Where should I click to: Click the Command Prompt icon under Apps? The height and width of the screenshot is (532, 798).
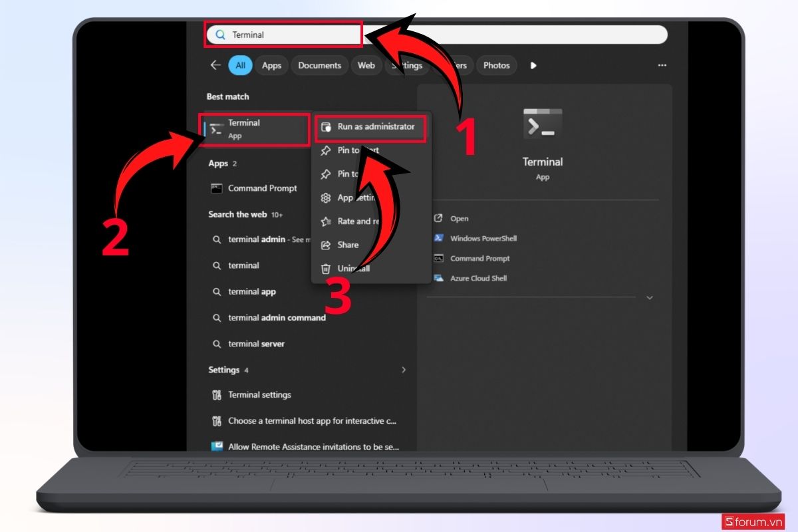217,188
